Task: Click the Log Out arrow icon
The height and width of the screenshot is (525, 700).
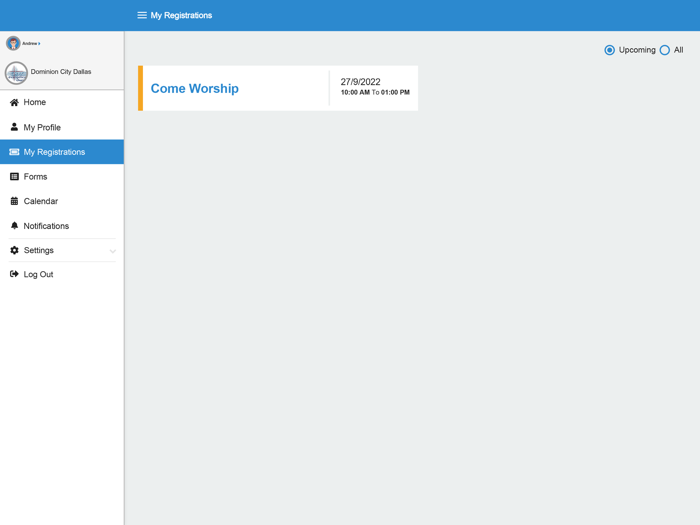Action: (x=14, y=274)
